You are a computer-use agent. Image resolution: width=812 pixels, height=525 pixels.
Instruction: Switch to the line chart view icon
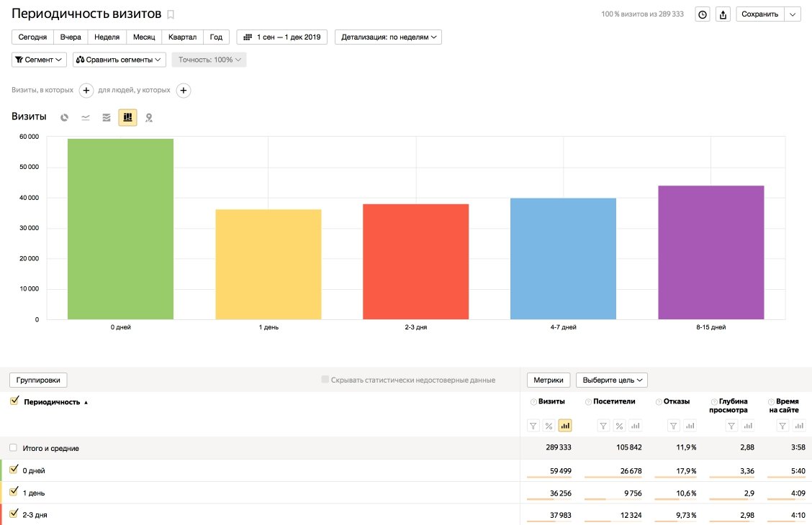point(86,117)
